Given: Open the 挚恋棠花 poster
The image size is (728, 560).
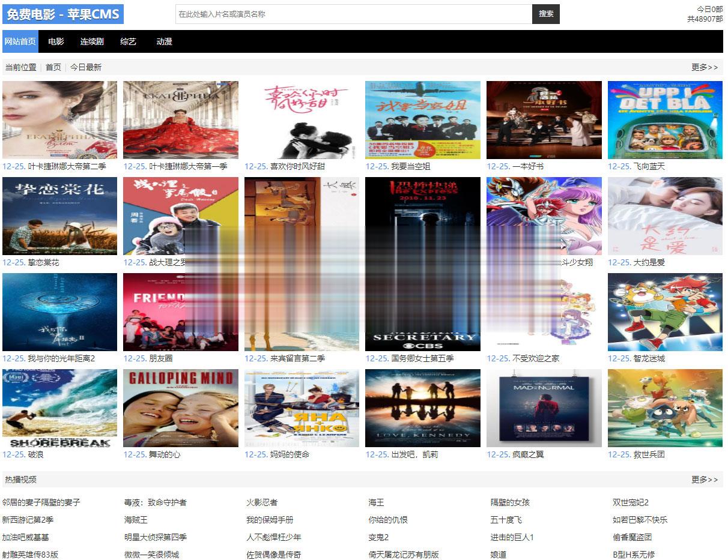Looking at the screenshot, I should (x=60, y=216).
